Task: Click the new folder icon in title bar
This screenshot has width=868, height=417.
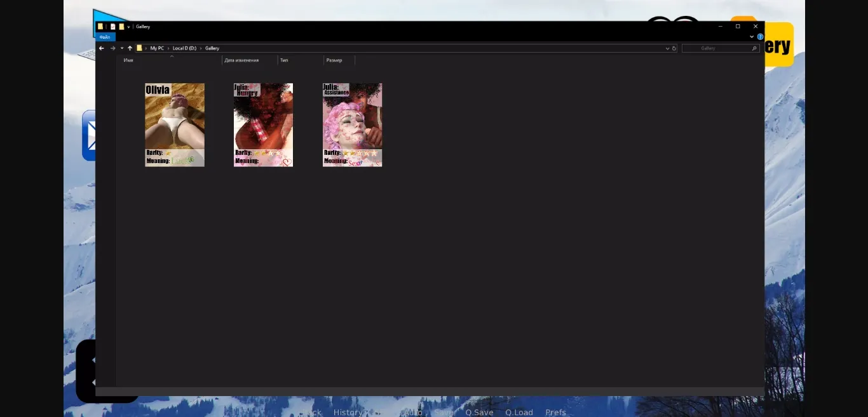Action: 121,27
